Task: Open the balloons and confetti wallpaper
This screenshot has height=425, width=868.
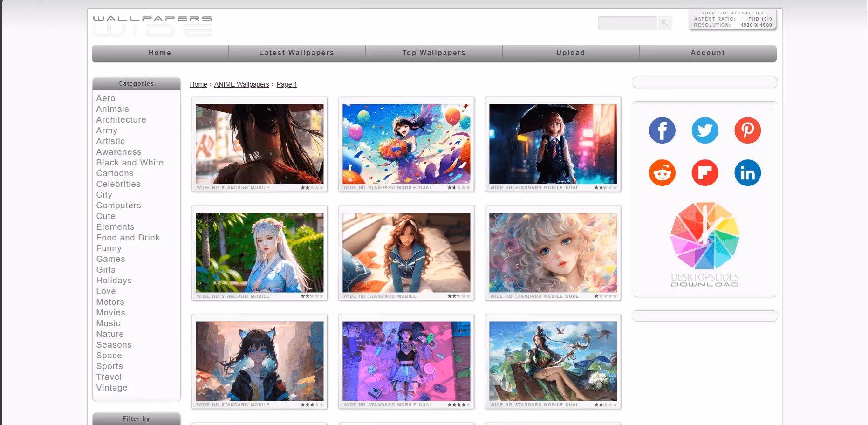Action: [406, 144]
